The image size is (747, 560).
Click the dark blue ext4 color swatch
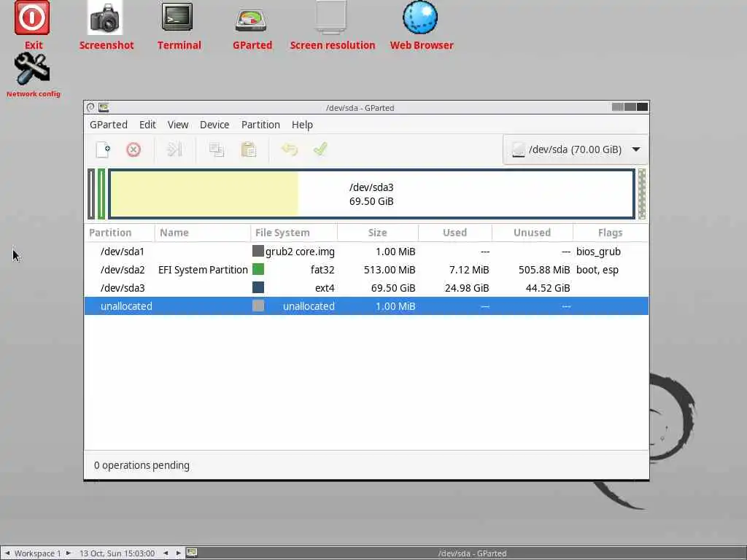[x=258, y=287]
